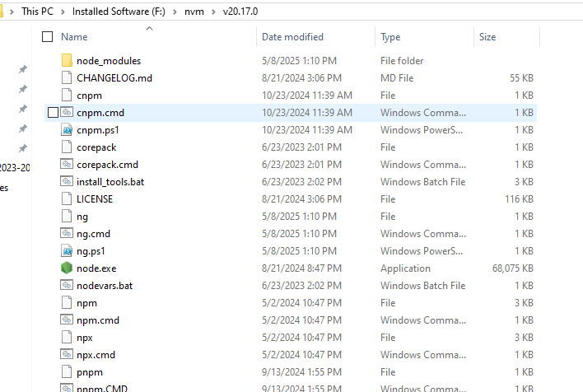Sort files by Name column
Viewport: 583px width, 392px height.
click(74, 37)
